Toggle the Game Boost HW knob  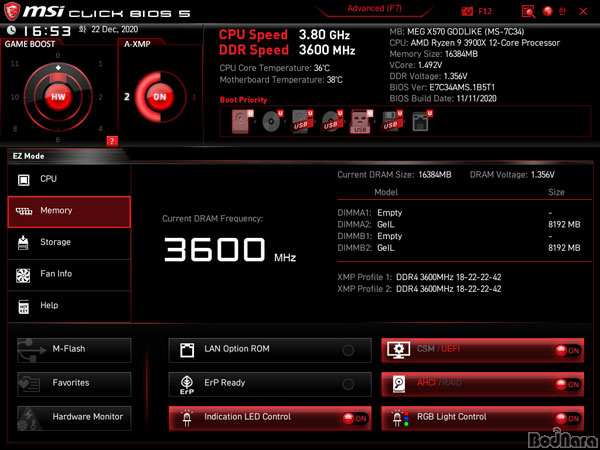pos(58,96)
